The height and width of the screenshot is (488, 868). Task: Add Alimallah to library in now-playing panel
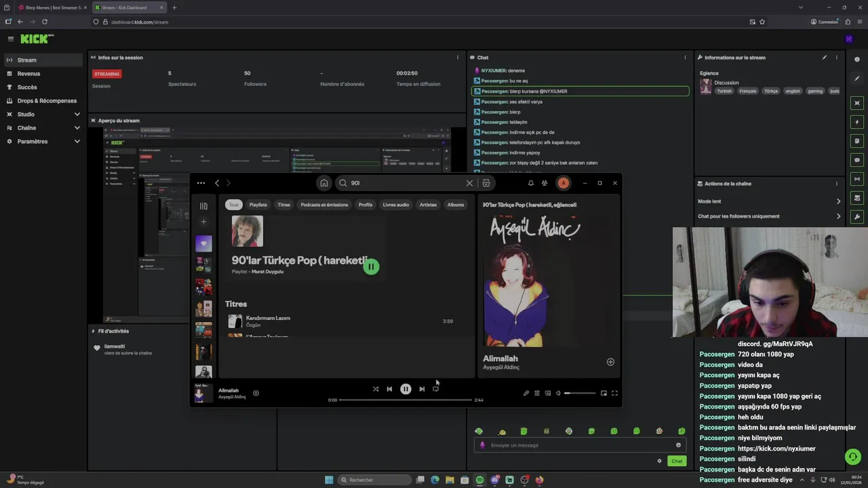tap(610, 362)
